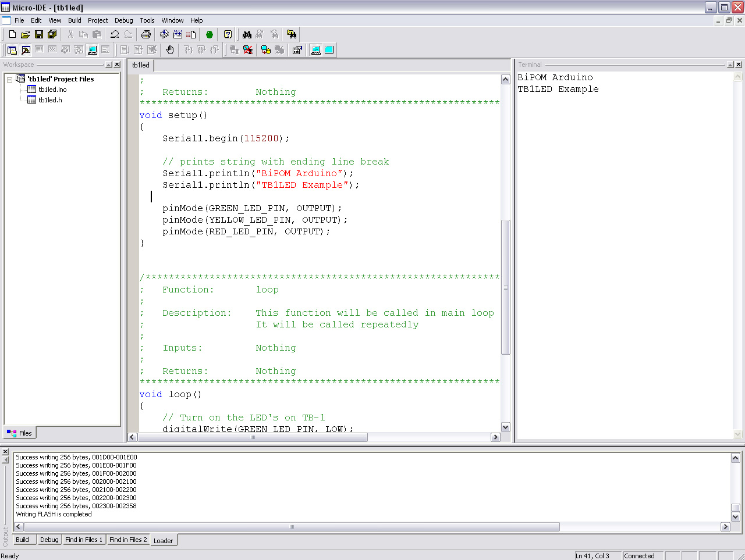Image resolution: width=745 pixels, height=560 pixels.
Task: Click the Print icon in the toolbar
Action: 146,34
